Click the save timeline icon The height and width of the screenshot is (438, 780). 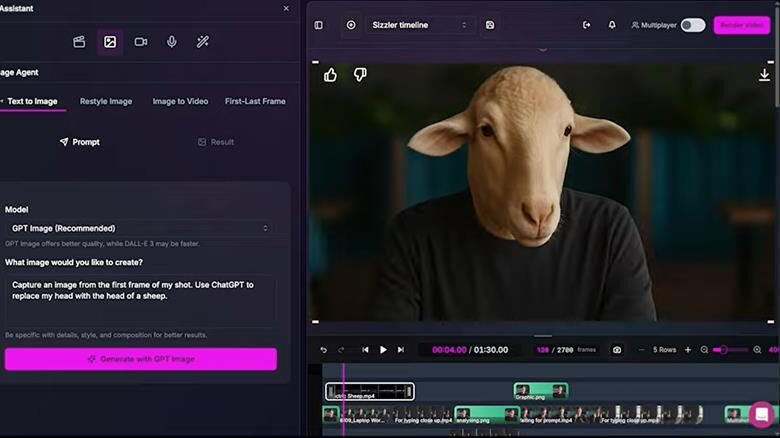click(490, 25)
